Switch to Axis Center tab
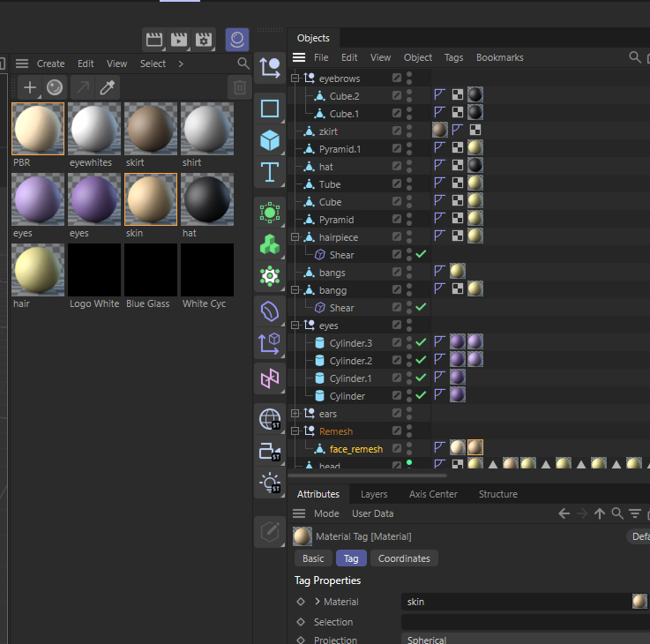This screenshot has height=644, width=650. pyautogui.click(x=433, y=494)
